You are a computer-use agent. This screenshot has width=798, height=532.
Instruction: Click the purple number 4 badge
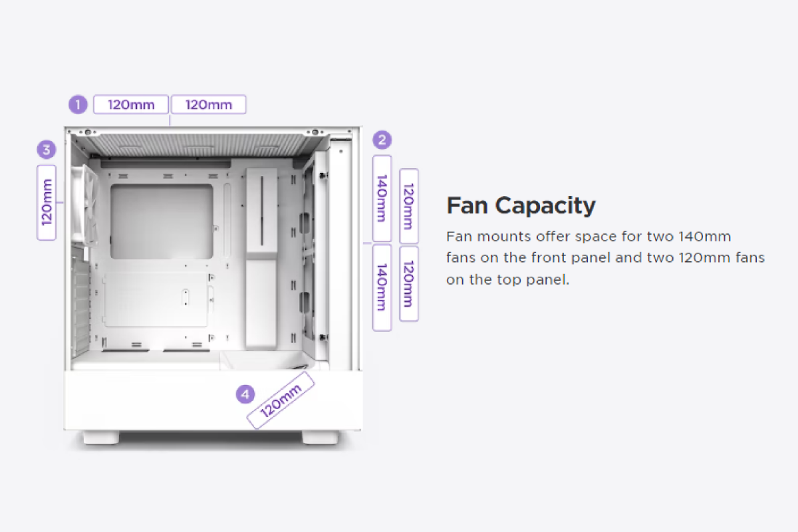(x=245, y=394)
